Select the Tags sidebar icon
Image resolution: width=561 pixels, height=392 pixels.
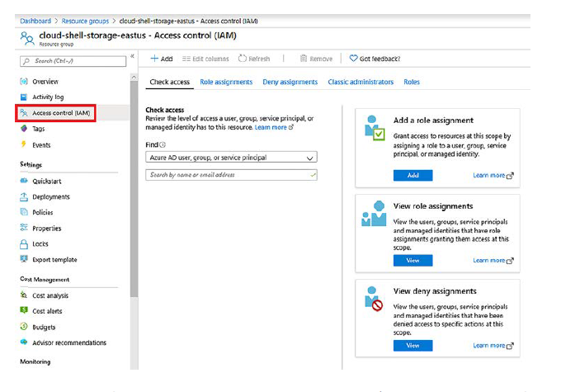(x=25, y=129)
